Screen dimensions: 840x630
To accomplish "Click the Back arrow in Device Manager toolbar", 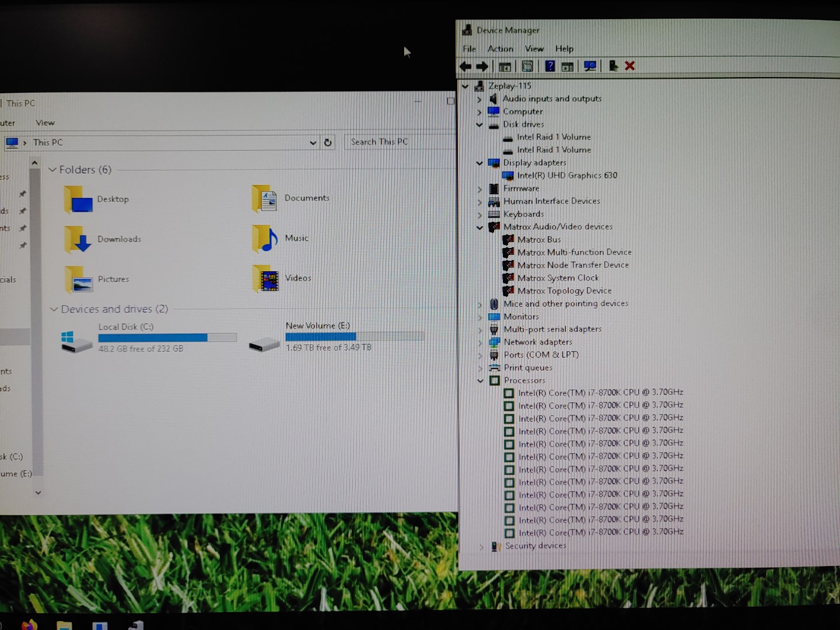I will (466, 66).
